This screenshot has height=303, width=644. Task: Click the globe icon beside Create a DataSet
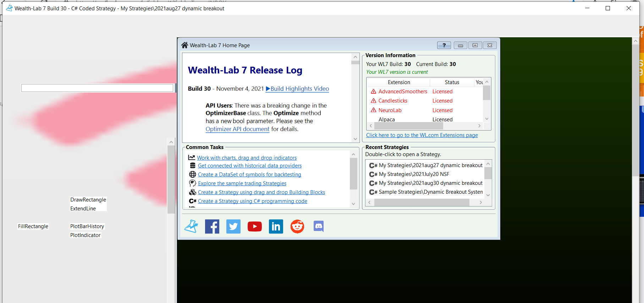193,174
